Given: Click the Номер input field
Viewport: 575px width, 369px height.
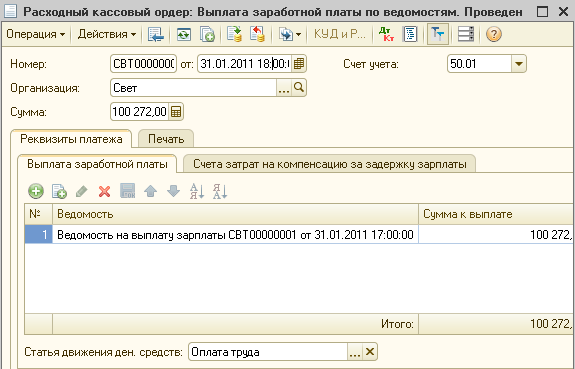Looking at the screenshot, I should click(143, 64).
